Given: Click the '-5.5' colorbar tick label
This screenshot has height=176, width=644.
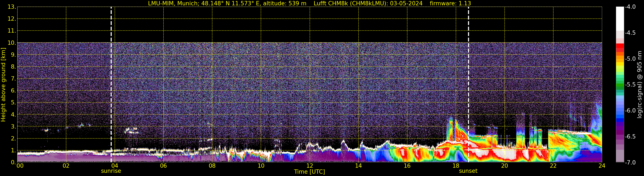Looking at the screenshot, I should (x=630, y=85).
